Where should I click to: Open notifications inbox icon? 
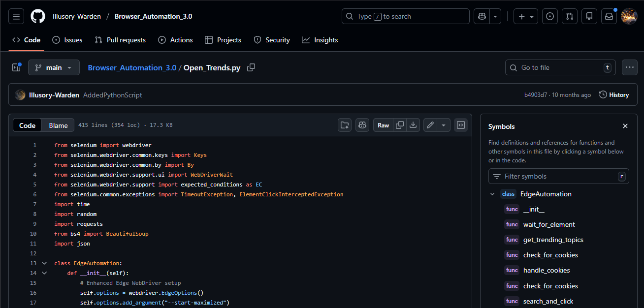tap(609, 16)
